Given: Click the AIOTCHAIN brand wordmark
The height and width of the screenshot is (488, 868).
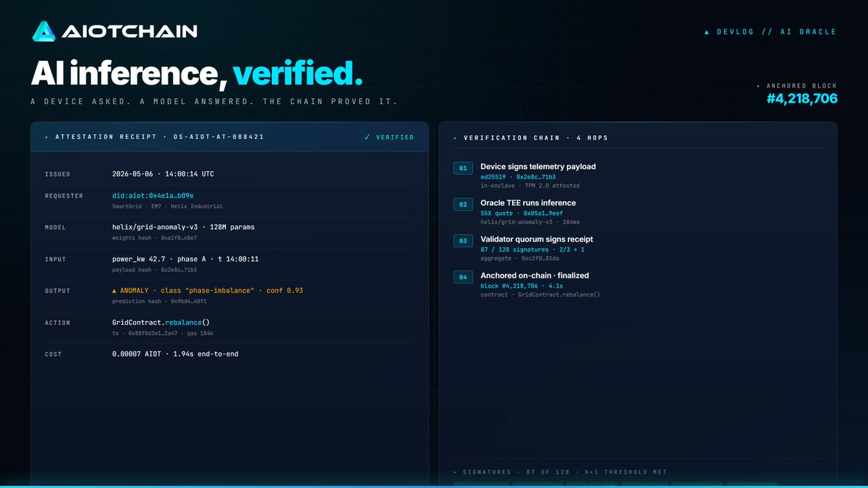Looking at the screenshot, I should pos(129,32).
